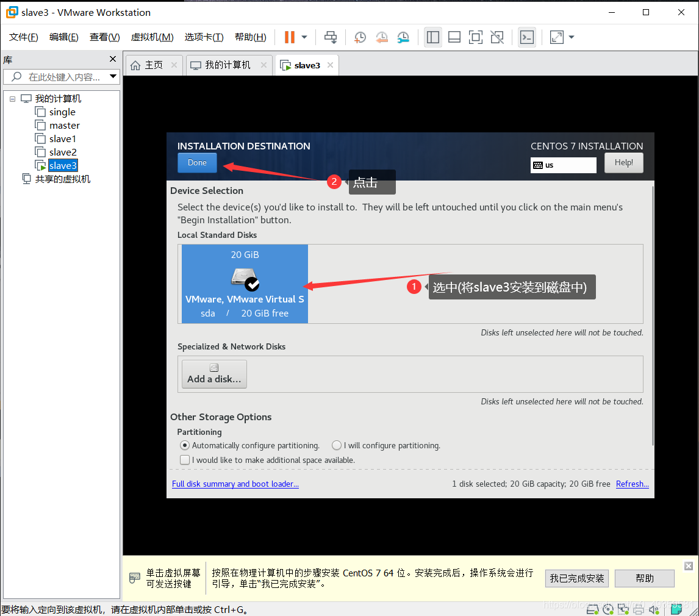Click the sound card status icon
The width and height of the screenshot is (699, 616).
tap(654, 609)
